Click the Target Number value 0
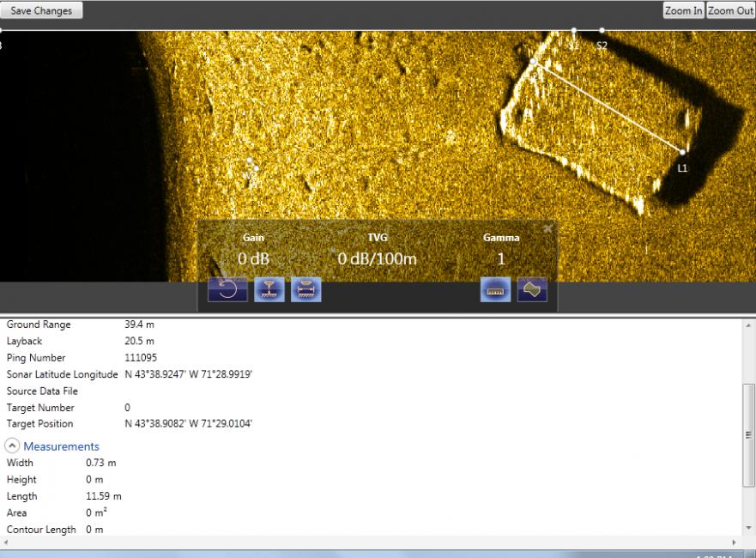Screen dimensions: 756x558 pyautogui.click(x=127, y=408)
